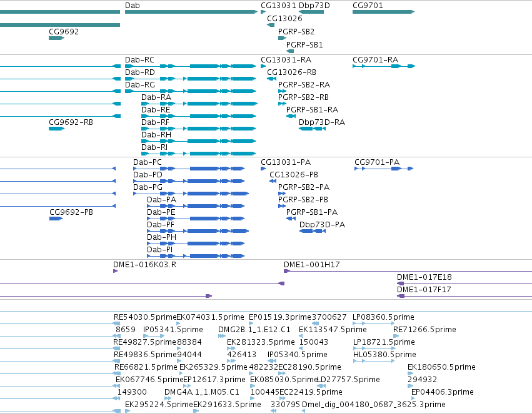Click the CG13026 gene label
The image size is (532, 414).
pyautogui.click(x=284, y=19)
